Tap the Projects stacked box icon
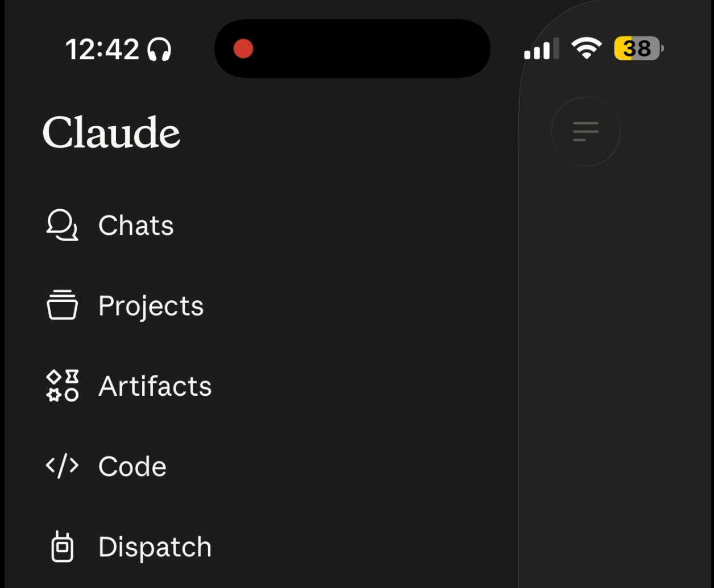714x588 pixels. tap(62, 305)
